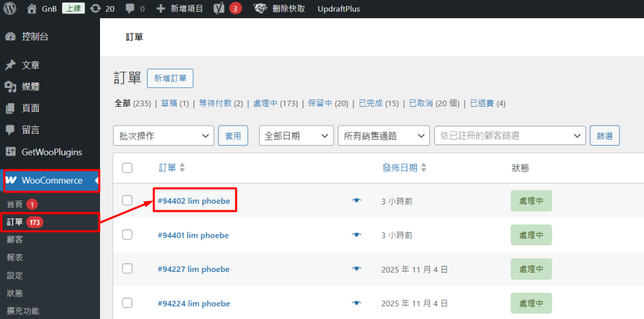The image size is (644, 319).
Task: Open the 所有銷售通路 sales channel dropdown
Action: point(384,136)
